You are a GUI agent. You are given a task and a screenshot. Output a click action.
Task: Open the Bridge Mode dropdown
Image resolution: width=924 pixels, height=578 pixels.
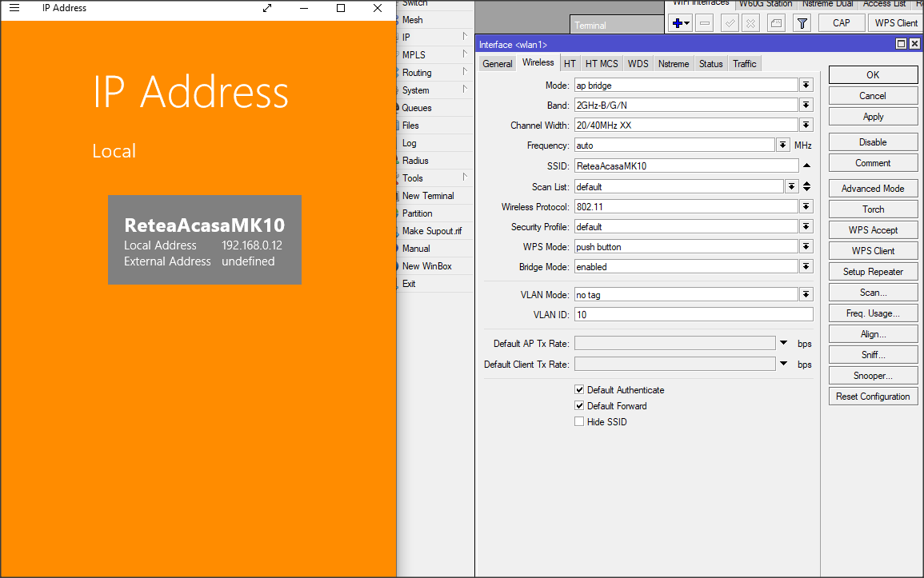806,267
